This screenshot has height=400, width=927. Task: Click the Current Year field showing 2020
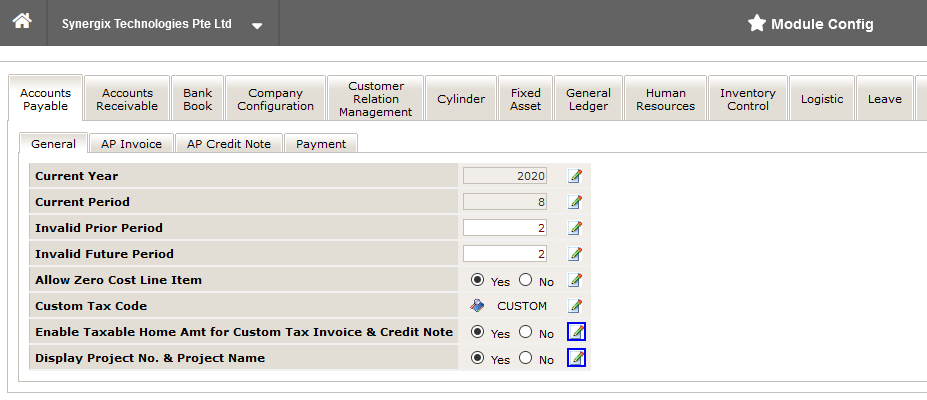pyautogui.click(x=505, y=175)
